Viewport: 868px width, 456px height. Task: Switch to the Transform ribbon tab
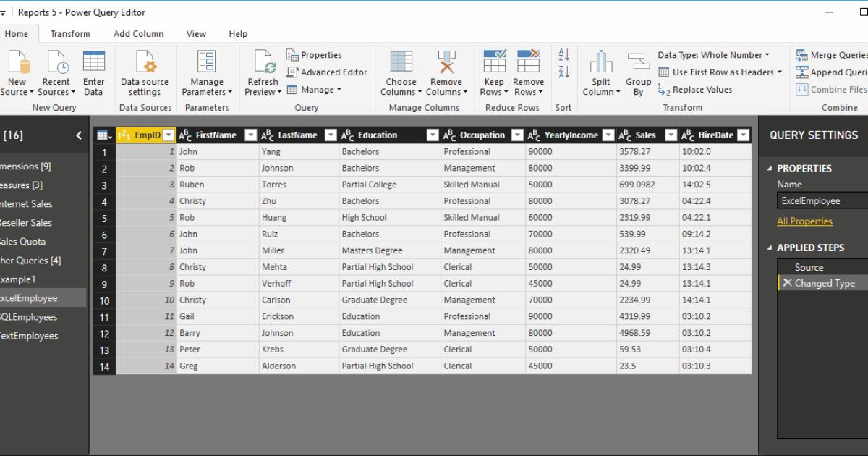(69, 33)
